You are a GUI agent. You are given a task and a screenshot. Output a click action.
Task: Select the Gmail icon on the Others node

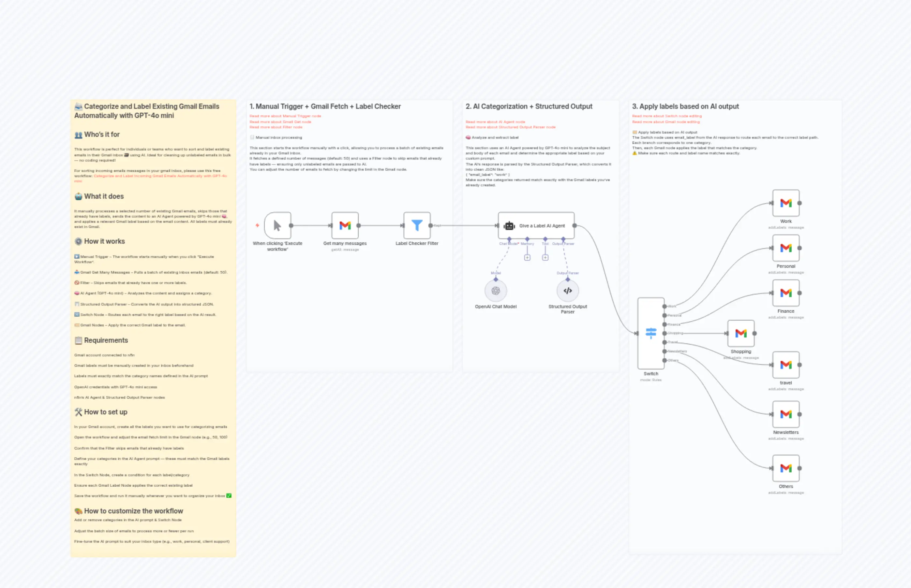point(786,468)
